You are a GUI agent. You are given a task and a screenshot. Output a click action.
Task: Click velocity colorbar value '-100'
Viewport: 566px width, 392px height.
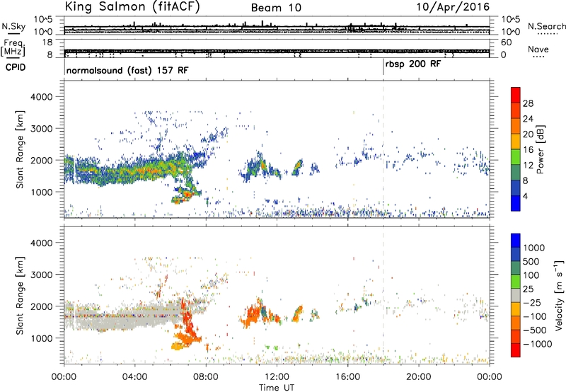pyautogui.click(x=535, y=316)
